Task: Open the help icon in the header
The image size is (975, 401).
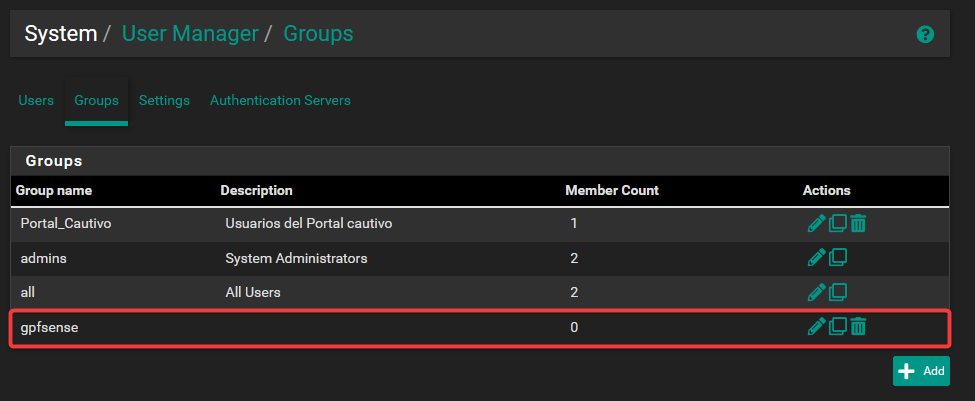Action: (925, 34)
